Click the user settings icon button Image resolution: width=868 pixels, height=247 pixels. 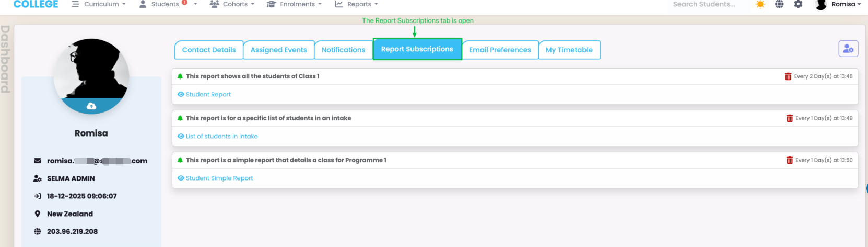click(848, 49)
